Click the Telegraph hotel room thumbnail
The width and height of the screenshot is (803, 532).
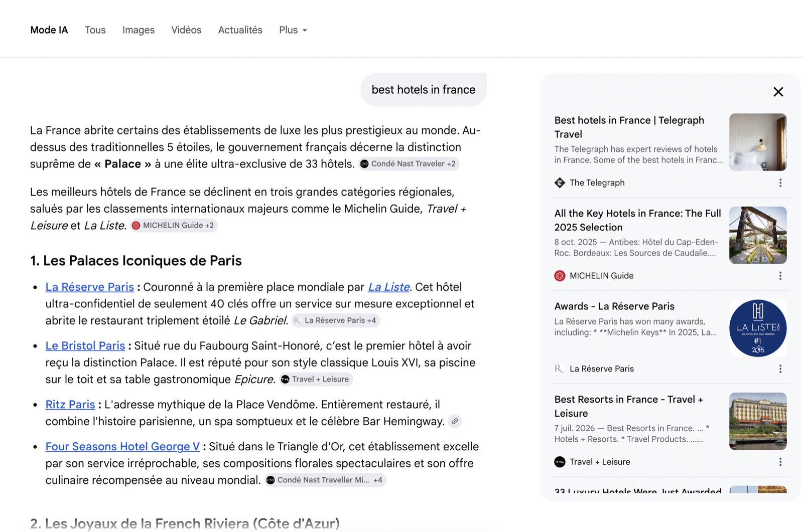point(758,142)
